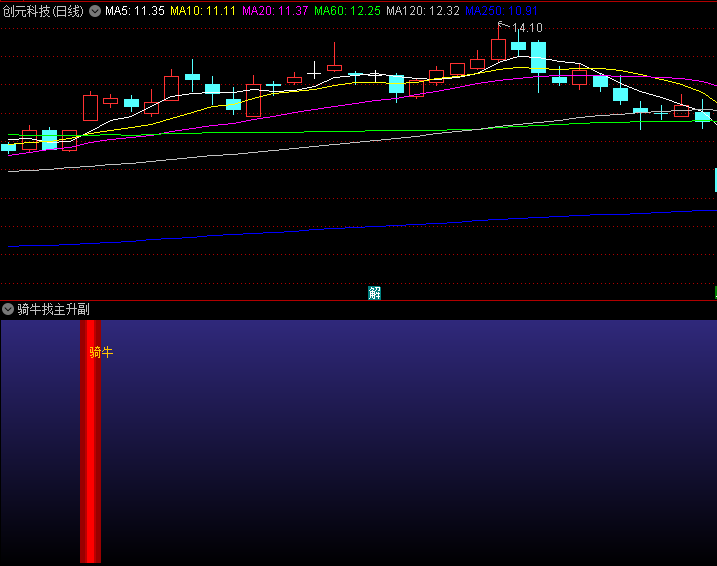This screenshot has height=566, width=717.
Task: Click the 骑牛找主升副 indicator name
Action: tap(54, 310)
